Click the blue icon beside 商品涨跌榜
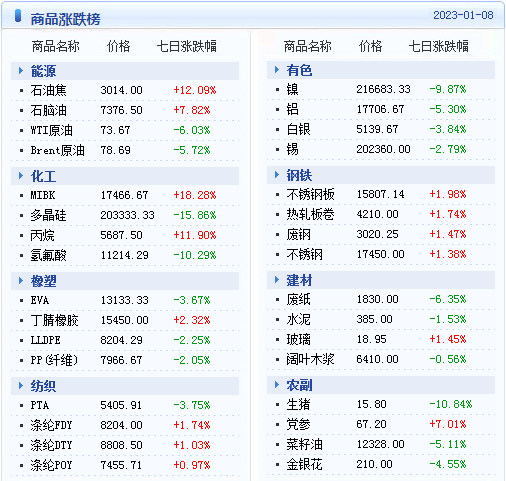The height and width of the screenshot is (481, 506). 18,16
